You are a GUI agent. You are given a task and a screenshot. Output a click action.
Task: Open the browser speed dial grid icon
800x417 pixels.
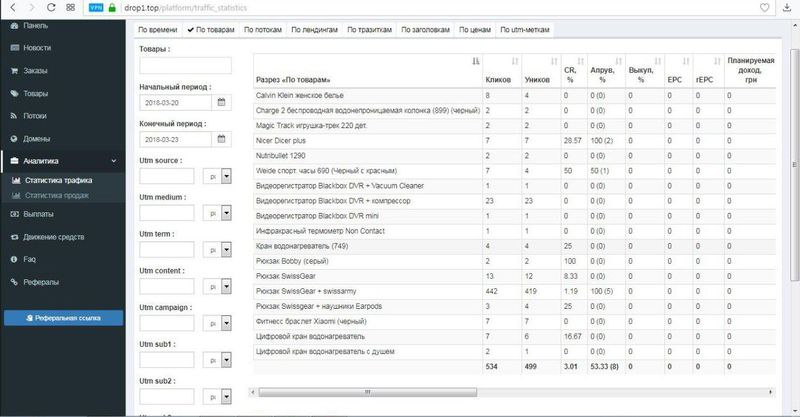point(71,7)
